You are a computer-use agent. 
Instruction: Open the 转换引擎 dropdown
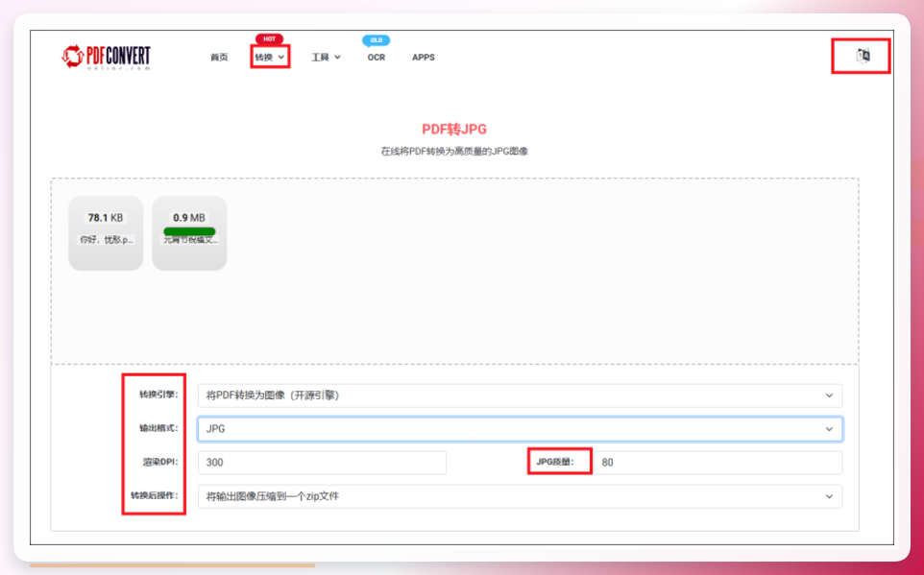[x=520, y=395]
